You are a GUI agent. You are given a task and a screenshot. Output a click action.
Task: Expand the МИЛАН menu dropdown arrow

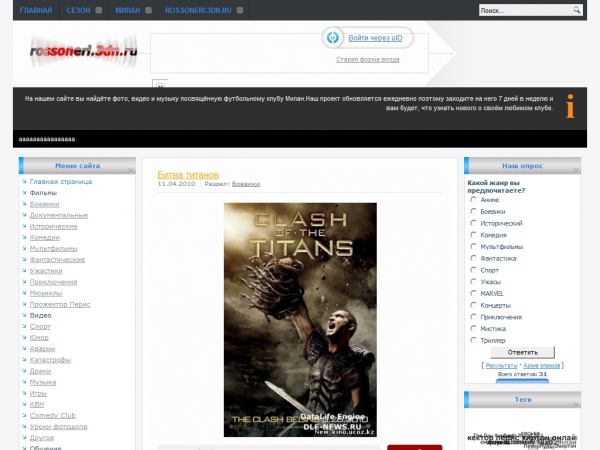(x=148, y=10)
